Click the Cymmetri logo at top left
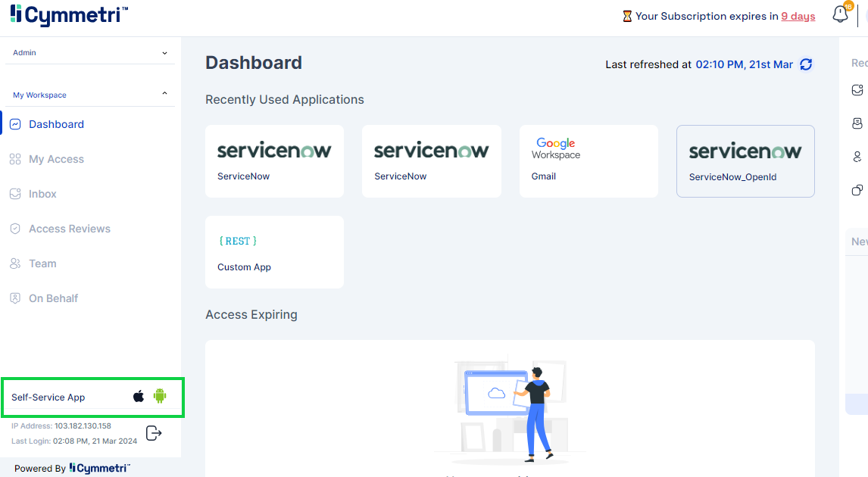The width and height of the screenshot is (868, 477). click(x=69, y=15)
